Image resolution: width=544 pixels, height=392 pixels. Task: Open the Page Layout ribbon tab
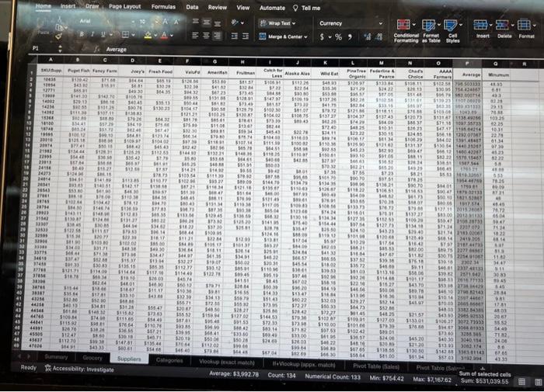click(124, 6)
